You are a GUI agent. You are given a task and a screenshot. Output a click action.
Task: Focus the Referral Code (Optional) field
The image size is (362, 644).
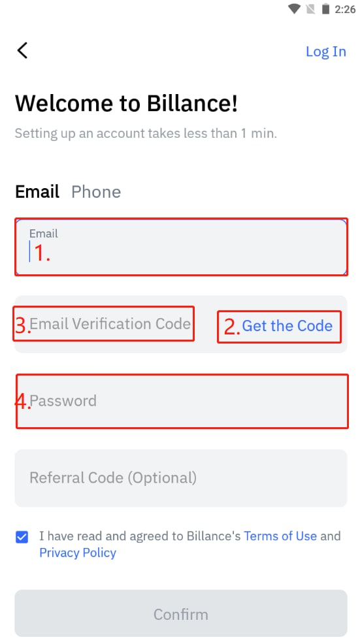(181, 478)
